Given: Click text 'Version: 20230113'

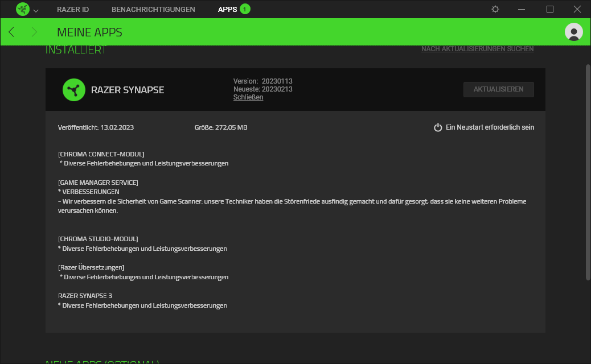Looking at the screenshot, I should pyautogui.click(x=262, y=81).
